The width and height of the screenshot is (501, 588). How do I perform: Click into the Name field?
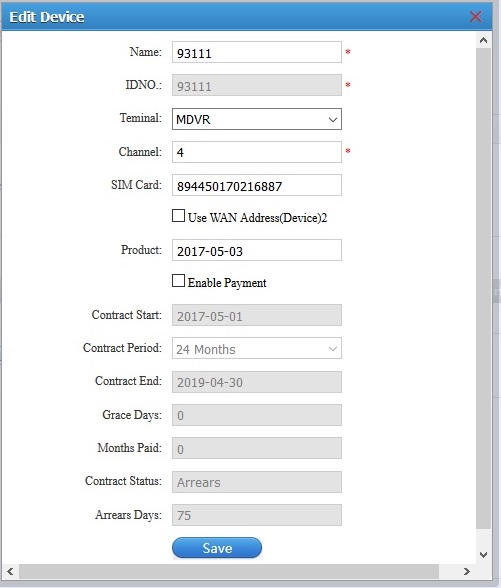[x=257, y=52]
